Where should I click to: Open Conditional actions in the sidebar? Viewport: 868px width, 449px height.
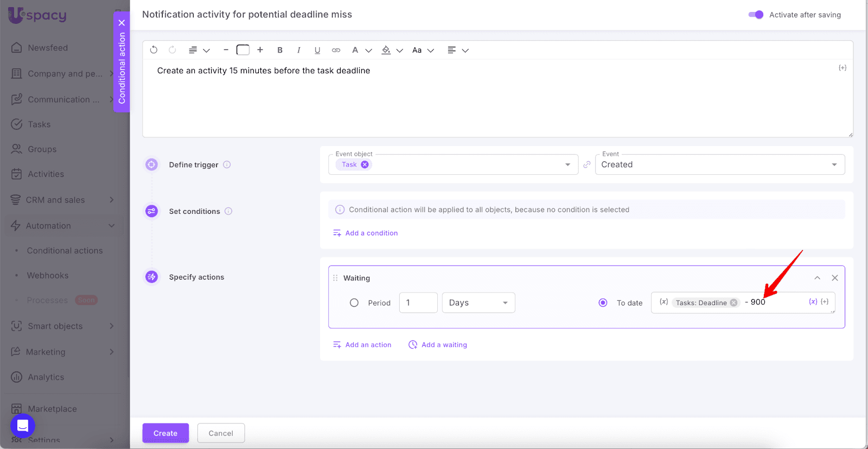[65, 251]
